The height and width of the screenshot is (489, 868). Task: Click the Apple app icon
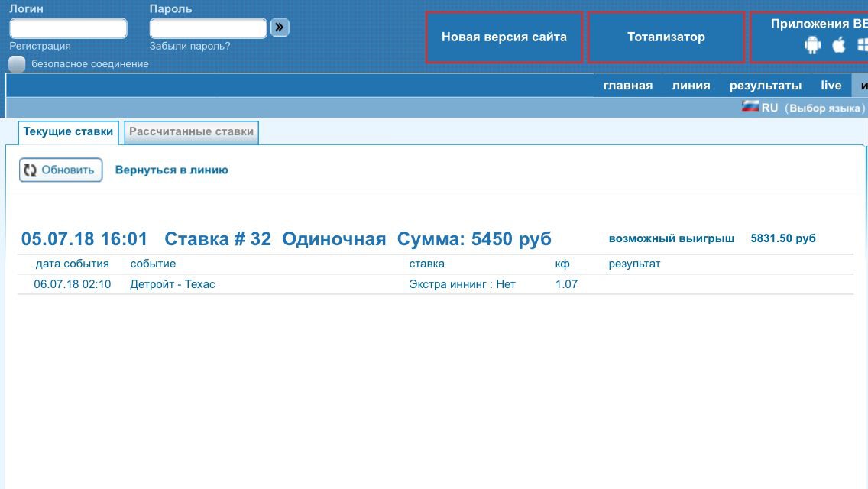[x=839, y=44]
